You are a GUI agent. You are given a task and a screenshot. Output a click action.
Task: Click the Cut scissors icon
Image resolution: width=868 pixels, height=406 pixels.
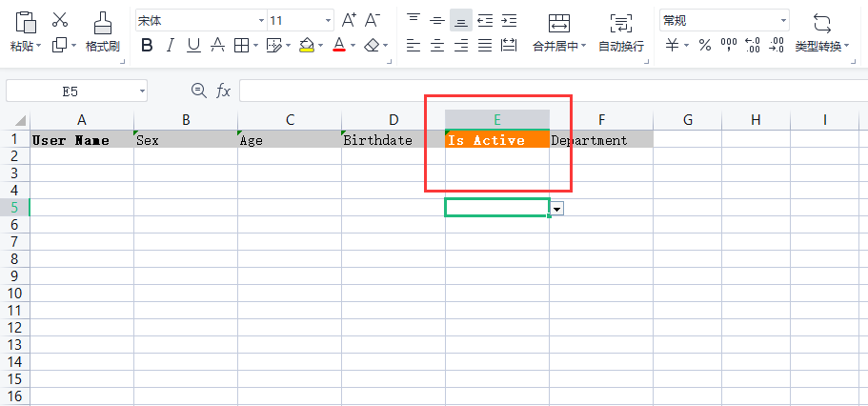(x=60, y=20)
